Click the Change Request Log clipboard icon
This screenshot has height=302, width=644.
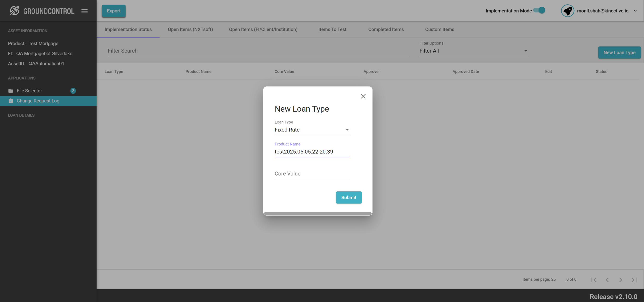click(11, 101)
